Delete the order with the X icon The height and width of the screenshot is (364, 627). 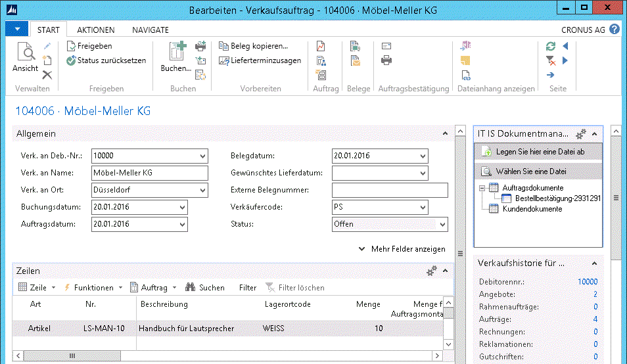click(47, 75)
